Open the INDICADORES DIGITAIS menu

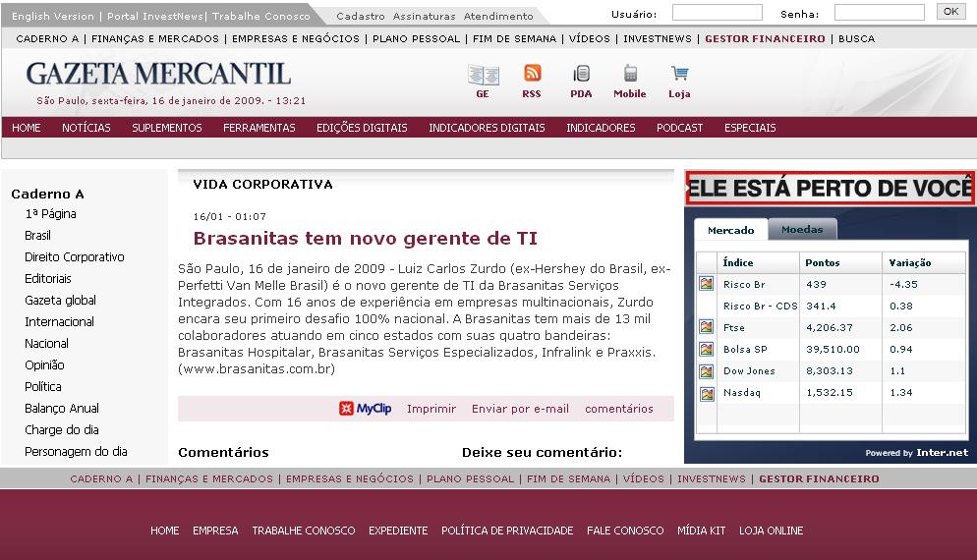click(487, 128)
